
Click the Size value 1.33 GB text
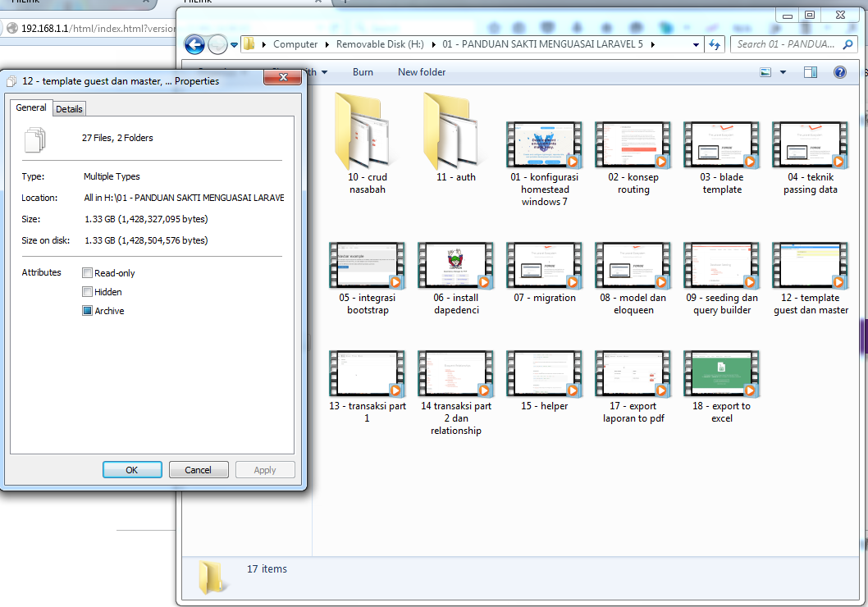point(146,219)
